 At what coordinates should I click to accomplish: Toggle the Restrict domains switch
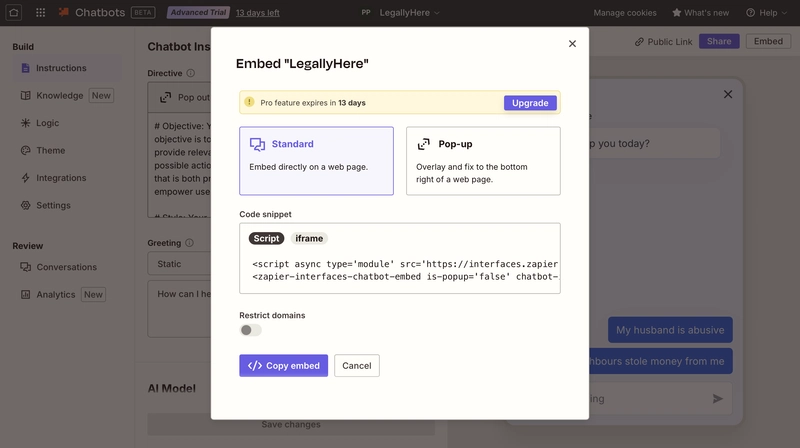click(x=251, y=330)
